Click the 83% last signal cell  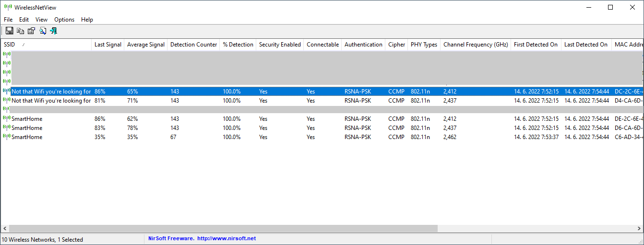click(x=100, y=128)
